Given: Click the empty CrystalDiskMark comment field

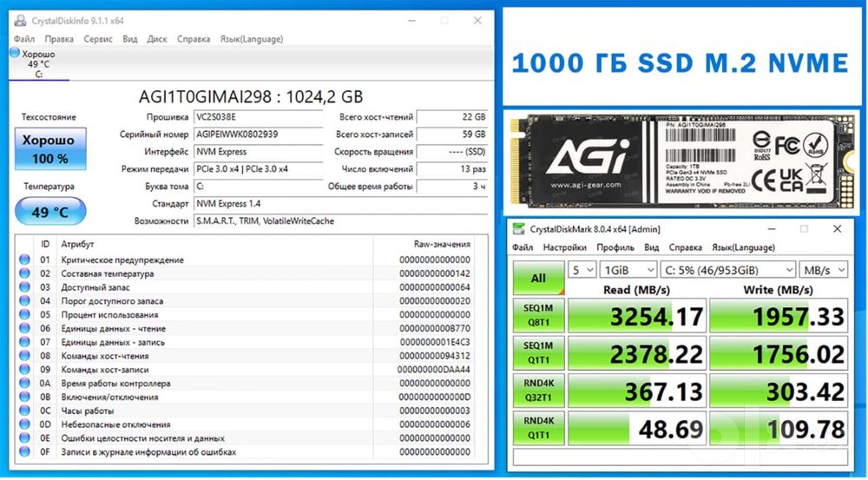Looking at the screenshot, I should 681,457.
